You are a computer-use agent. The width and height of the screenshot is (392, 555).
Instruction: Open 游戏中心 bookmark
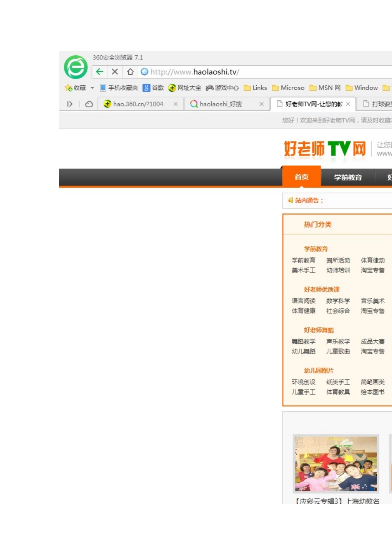[222, 88]
